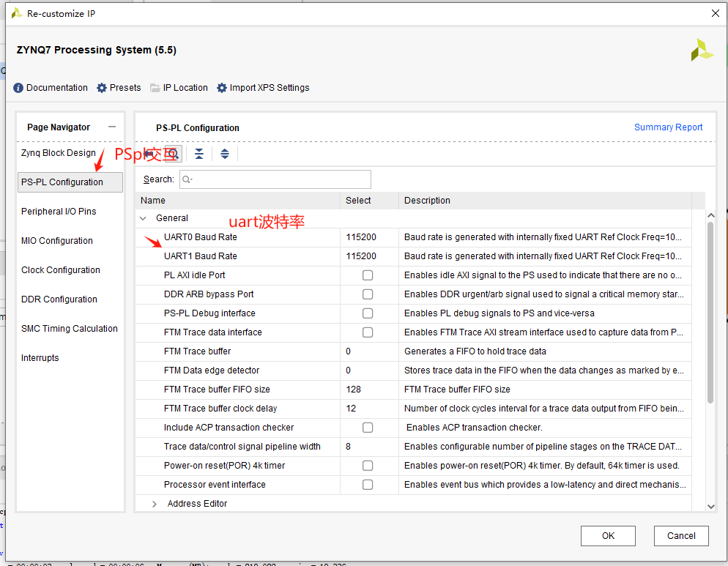Check the Processor event interface box
This screenshot has height=566, width=728.
368,485
